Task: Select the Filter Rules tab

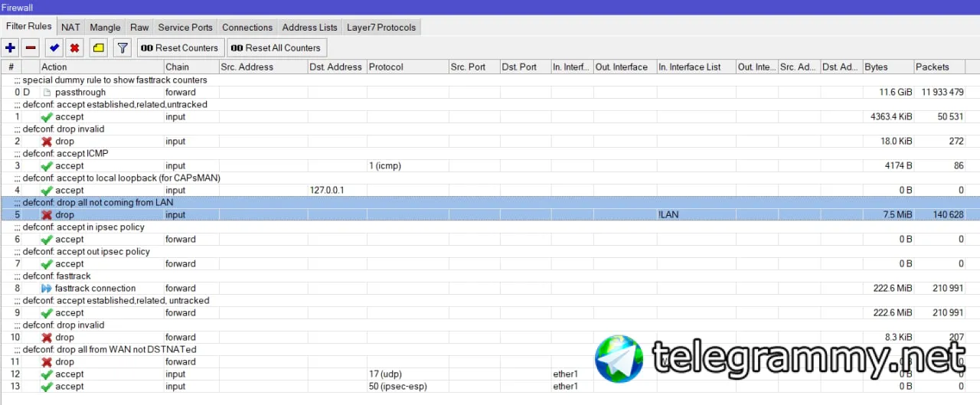Action: tap(28, 26)
